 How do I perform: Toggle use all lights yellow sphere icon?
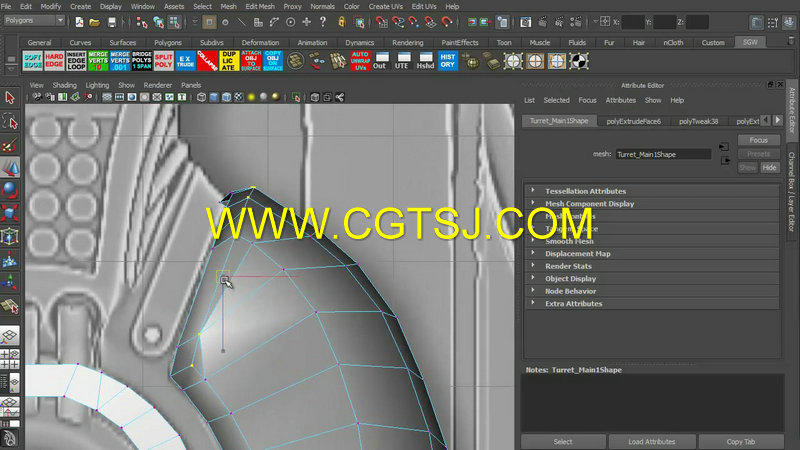pos(251,97)
